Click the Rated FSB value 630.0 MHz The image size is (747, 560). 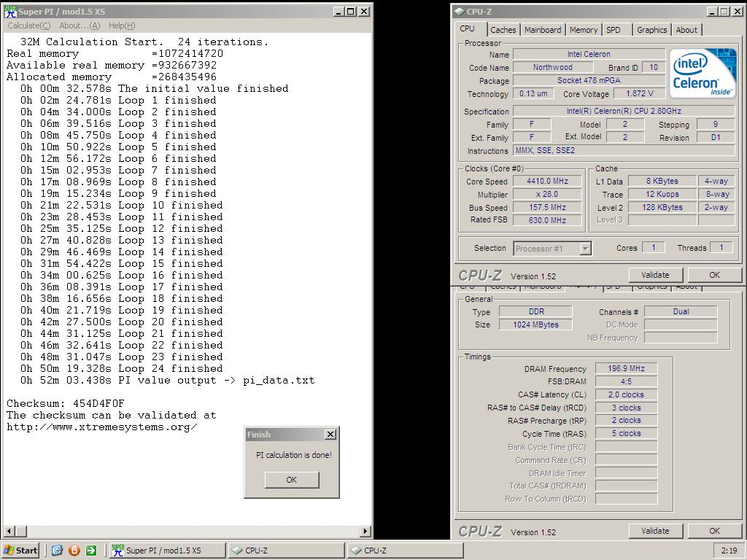tap(547, 220)
